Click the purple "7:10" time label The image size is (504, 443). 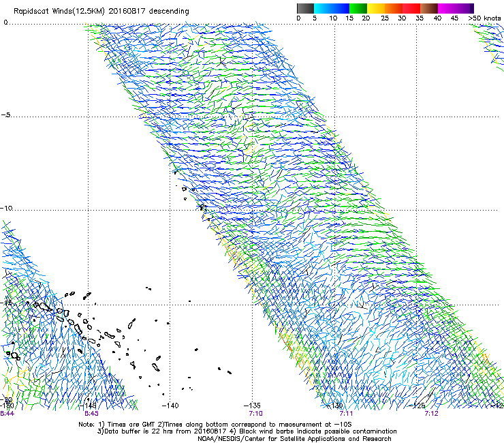255,414
